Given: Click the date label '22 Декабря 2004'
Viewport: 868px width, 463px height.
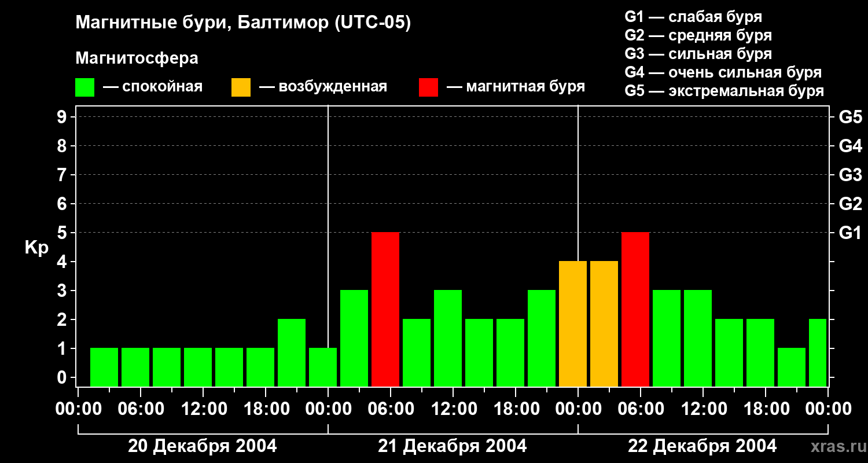Looking at the screenshot, I should point(703,446).
